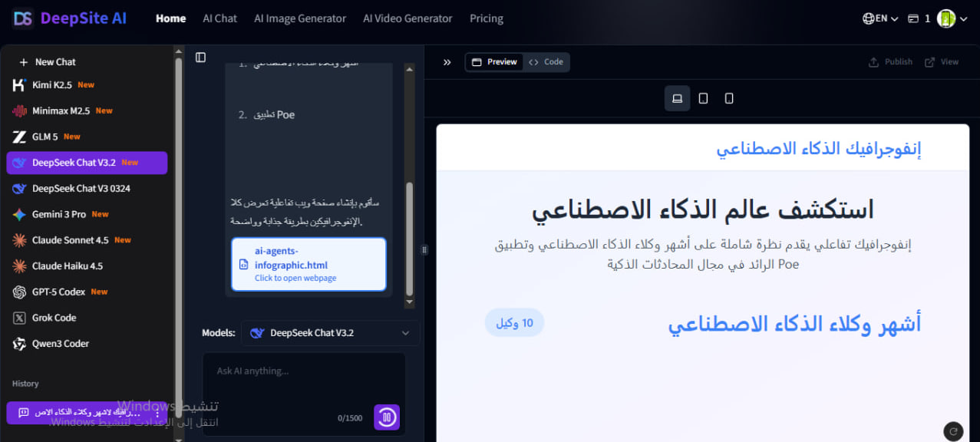Expand the preview area using the double-chevron icon
The height and width of the screenshot is (442, 980).
(447, 62)
